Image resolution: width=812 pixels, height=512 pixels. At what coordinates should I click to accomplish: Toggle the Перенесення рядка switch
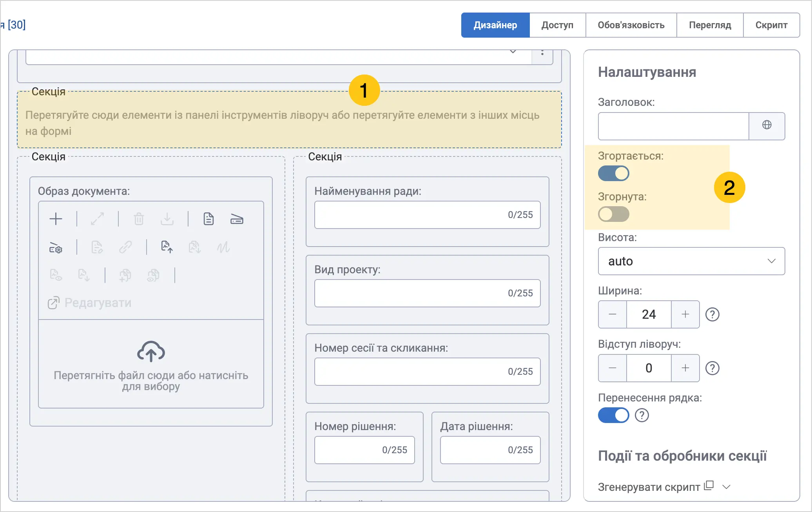pos(614,415)
